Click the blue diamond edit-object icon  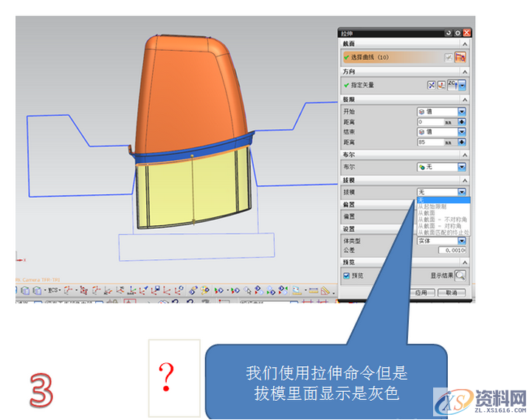[193, 291]
